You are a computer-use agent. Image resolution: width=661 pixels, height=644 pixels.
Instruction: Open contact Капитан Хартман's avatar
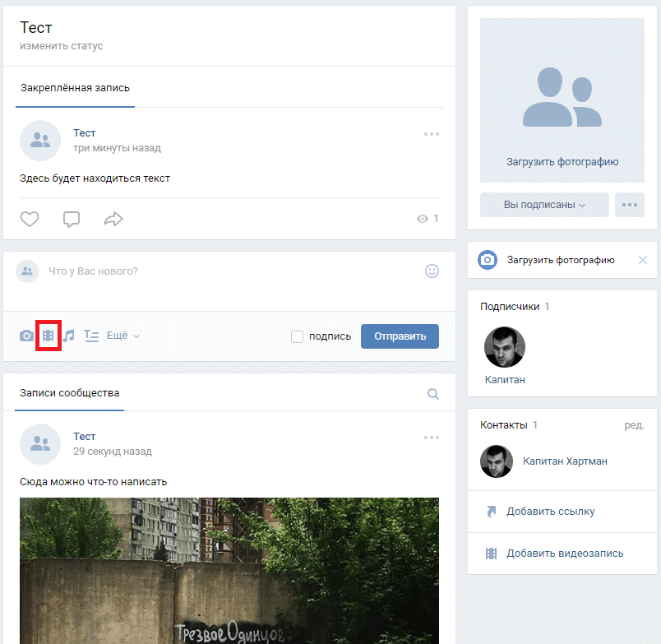tap(497, 461)
